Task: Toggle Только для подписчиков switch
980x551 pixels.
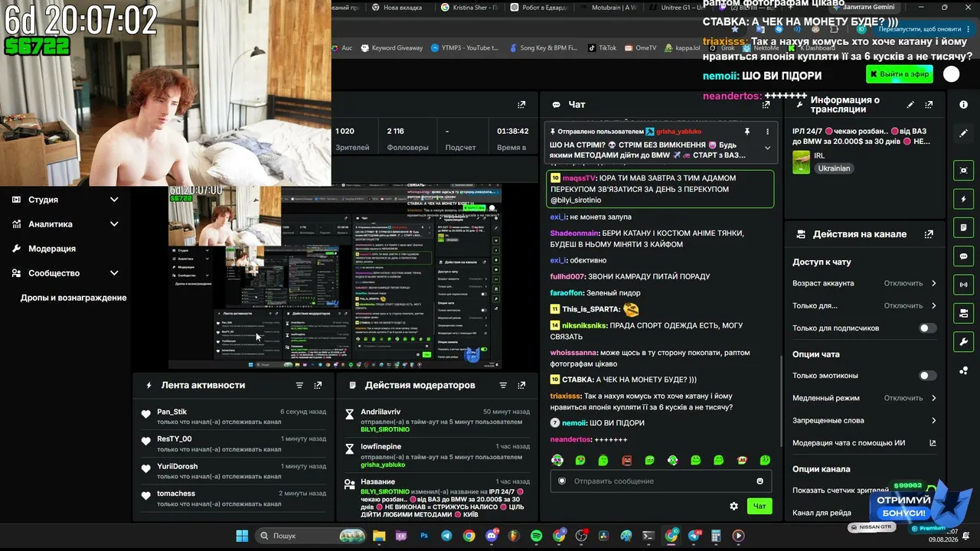Action: pyautogui.click(x=927, y=328)
